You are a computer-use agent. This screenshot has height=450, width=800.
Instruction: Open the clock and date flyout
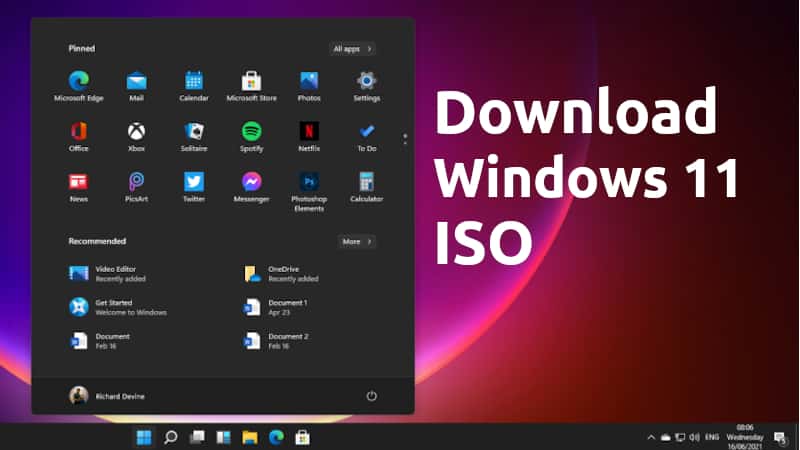coord(745,437)
